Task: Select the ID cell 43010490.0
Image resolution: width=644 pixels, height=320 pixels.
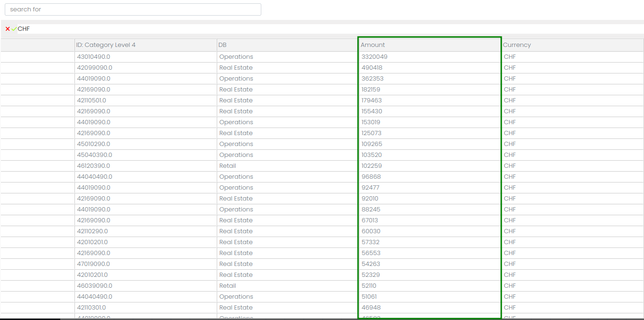Action: pyautogui.click(x=93, y=57)
